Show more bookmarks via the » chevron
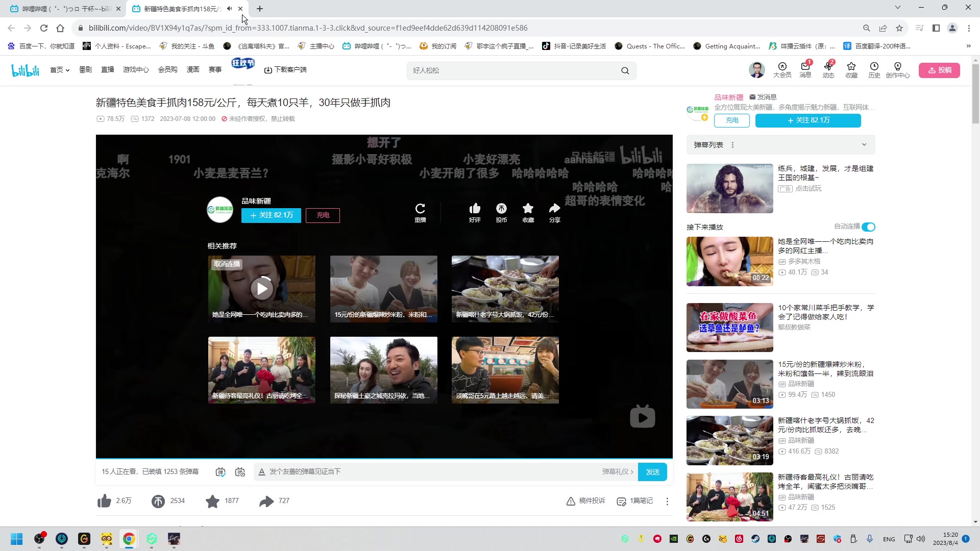 pos(968,46)
